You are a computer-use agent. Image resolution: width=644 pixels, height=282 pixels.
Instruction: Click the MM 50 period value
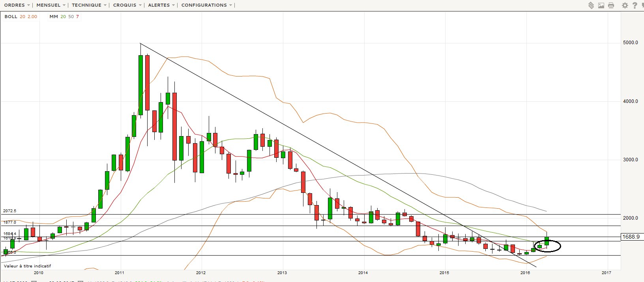pos(71,17)
